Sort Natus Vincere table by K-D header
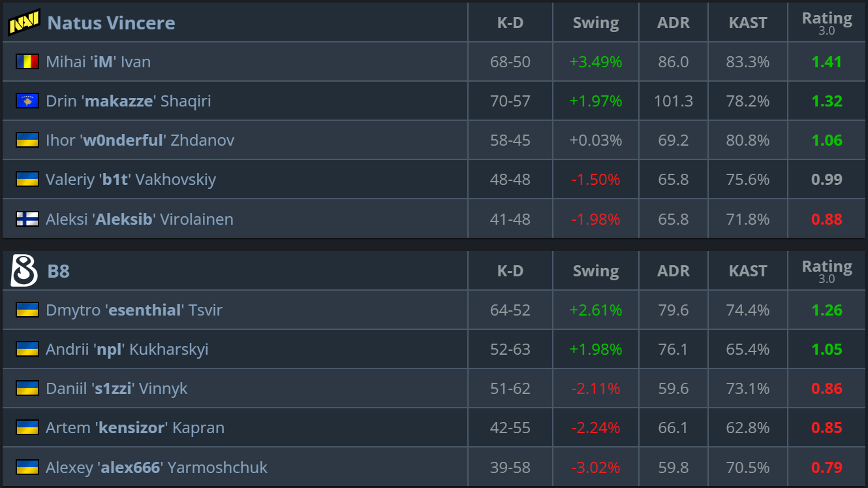 tap(510, 23)
